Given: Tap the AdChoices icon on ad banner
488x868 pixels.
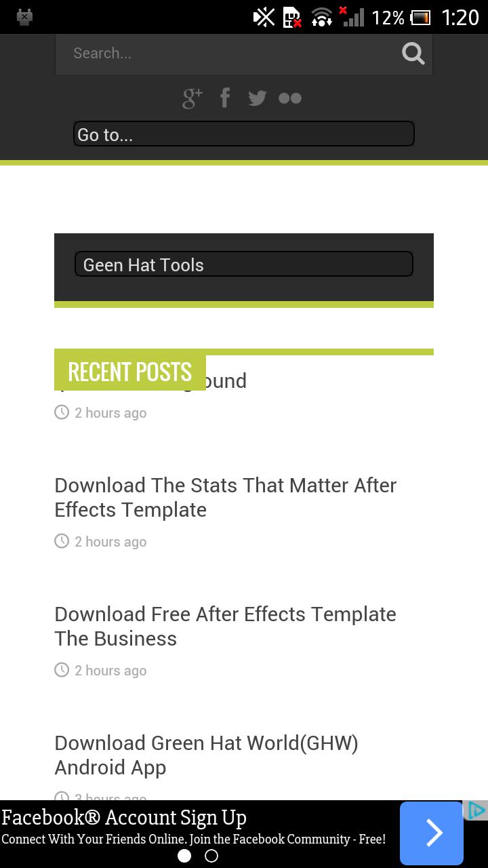Looking at the screenshot, I should coord(476,810).
